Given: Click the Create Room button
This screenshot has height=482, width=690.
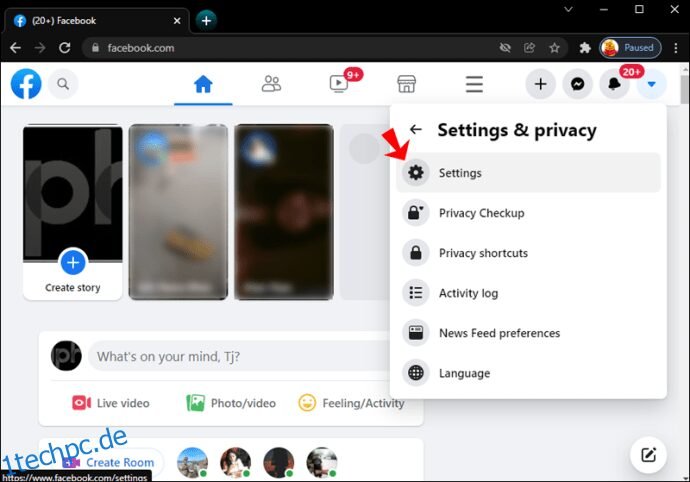Looking at the screenshot, I should tap(109, 462).
